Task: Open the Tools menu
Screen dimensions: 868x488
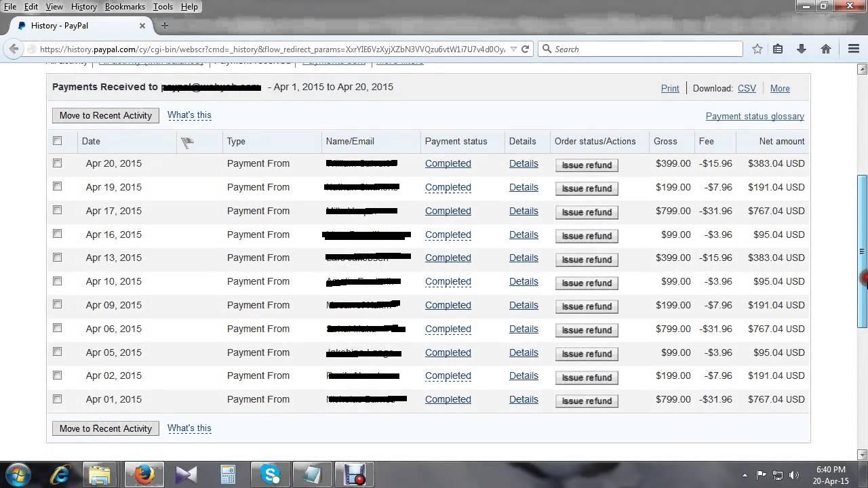Action: [163, 7]
